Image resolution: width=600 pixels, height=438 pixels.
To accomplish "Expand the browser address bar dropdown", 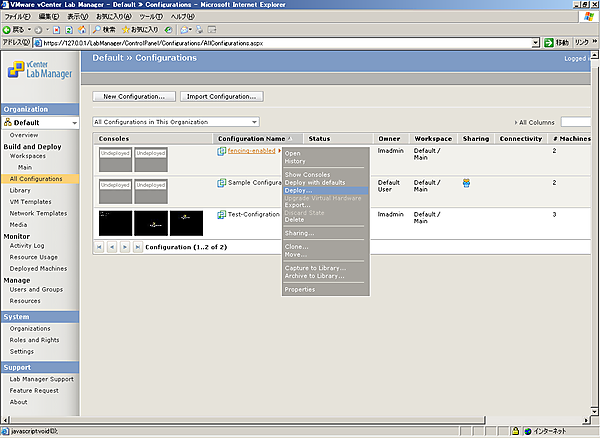I will [x=535, y=43].
